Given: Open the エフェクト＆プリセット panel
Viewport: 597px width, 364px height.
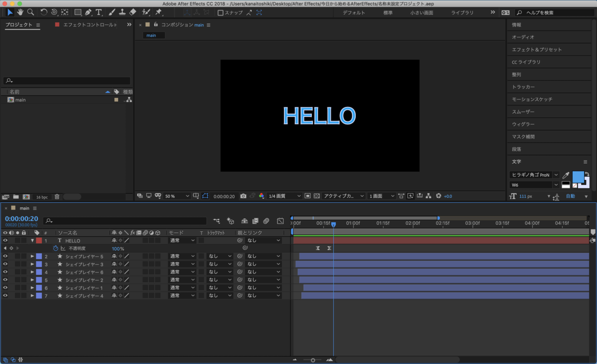Looking at the screenshot, I should [537, 50].
